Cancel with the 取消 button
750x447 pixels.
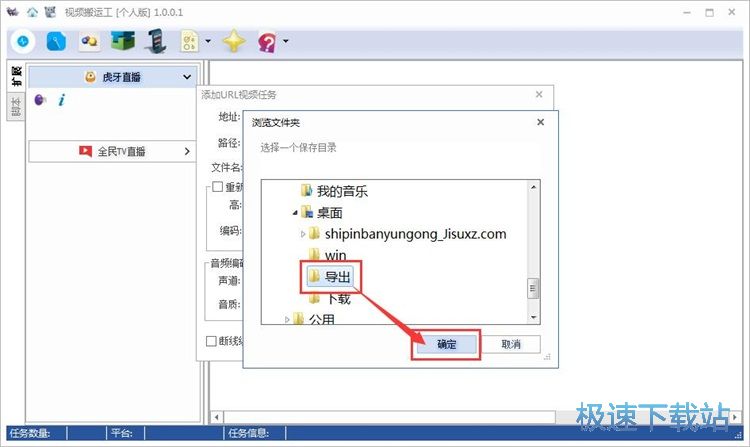pyautogui.click(x=511, y=344)
